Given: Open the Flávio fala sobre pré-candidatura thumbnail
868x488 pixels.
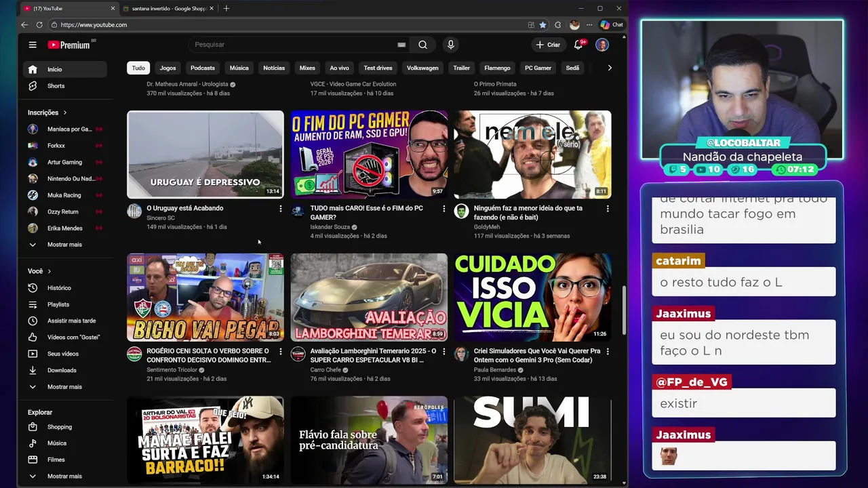Looking at the screenshot, I should coord(369,440).
